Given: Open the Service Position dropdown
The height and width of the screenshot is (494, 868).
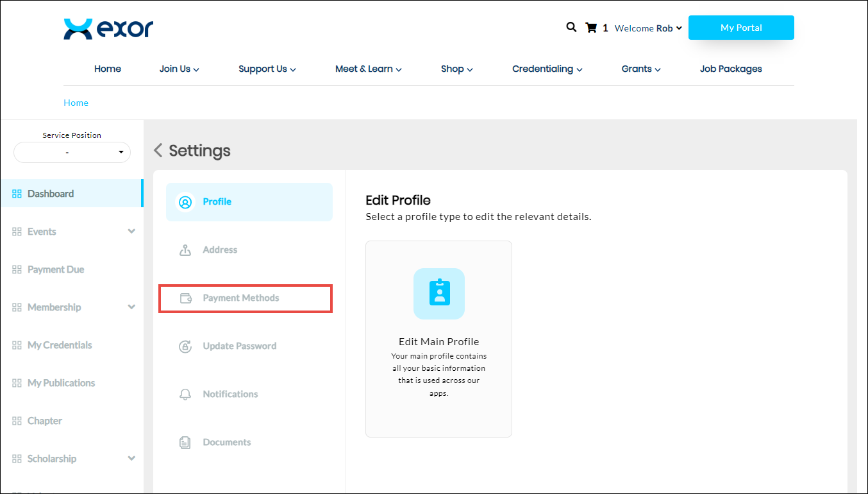Looking at the screenshot, I should (72, 153).
